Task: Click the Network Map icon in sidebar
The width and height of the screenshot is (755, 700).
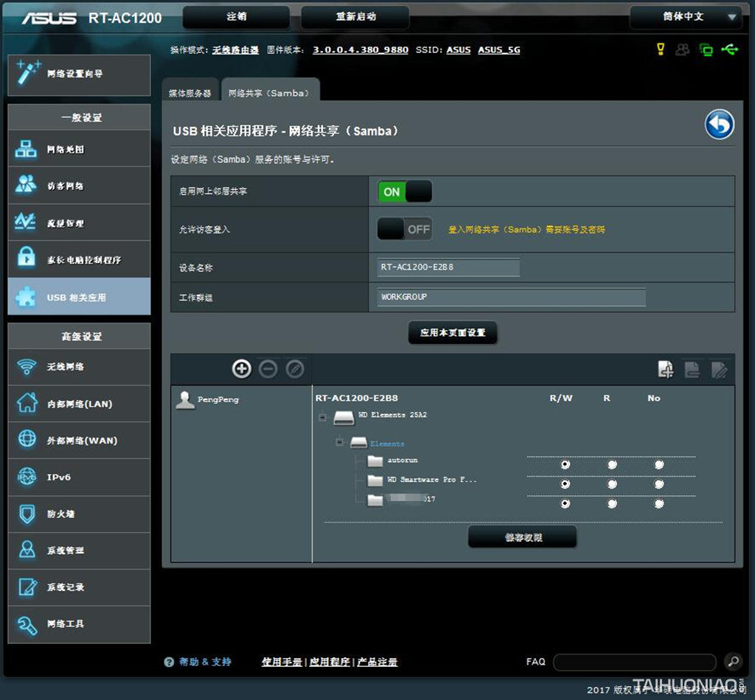Action: click(26, 149)
